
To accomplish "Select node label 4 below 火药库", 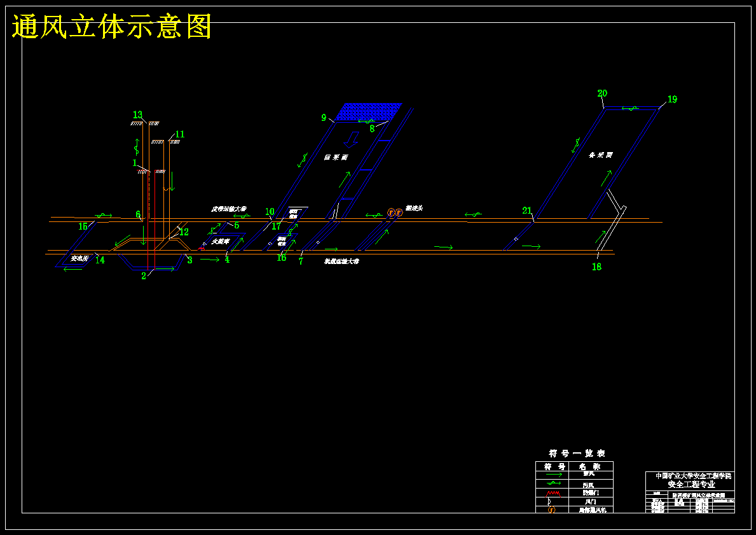I will click(227, 260).
